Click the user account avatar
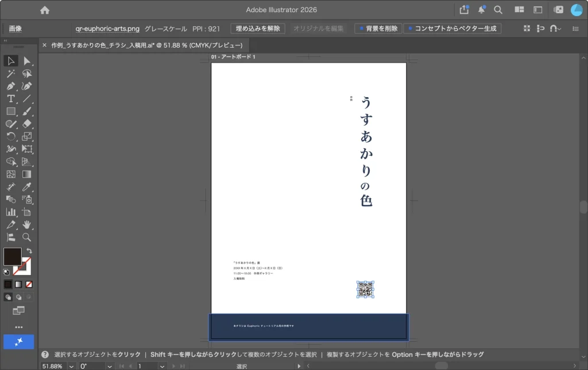 click(577, 10)
